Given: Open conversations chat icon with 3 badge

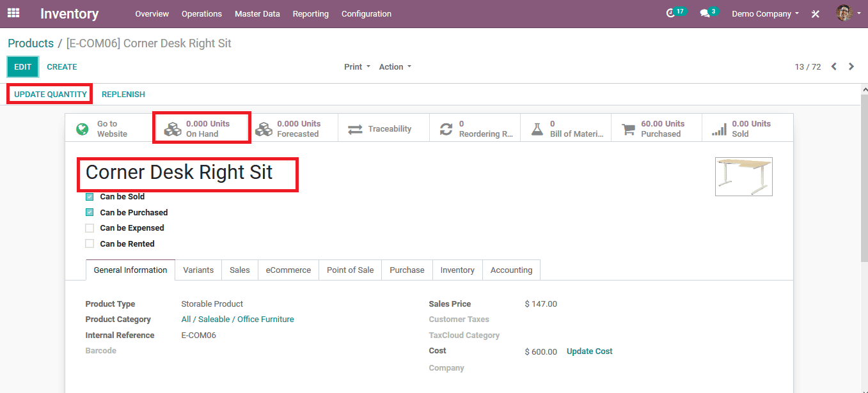Looking at the screenshot, I should point(708,13).
